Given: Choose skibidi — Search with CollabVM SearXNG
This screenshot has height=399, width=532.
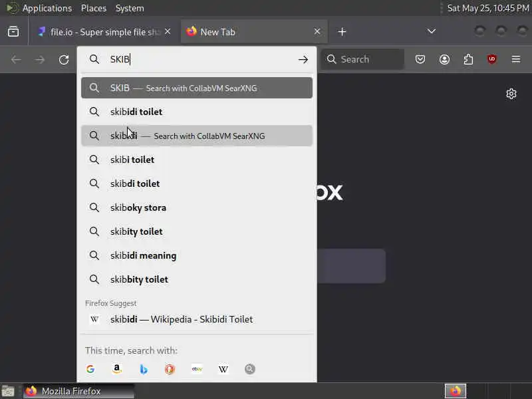Looking at the screenshot, I should point(197,136).
